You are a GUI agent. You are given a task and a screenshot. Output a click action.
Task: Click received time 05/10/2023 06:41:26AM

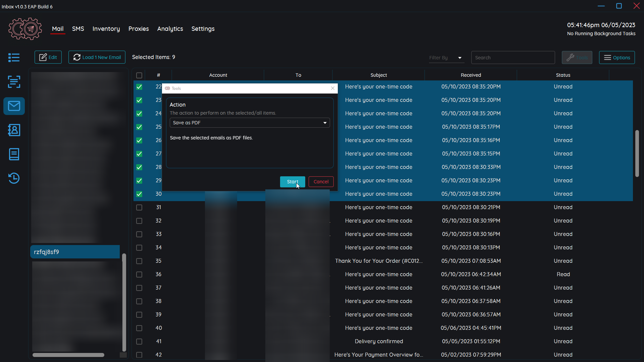471,288
